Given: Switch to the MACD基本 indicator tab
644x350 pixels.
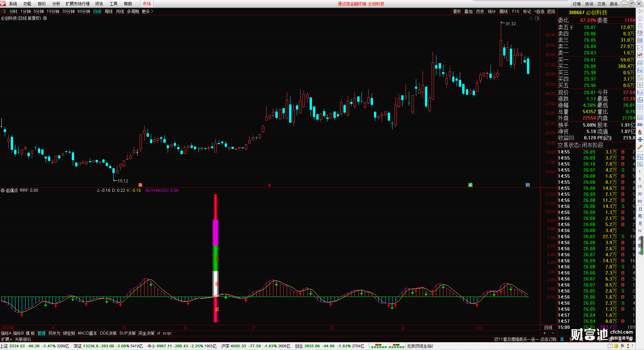Looking at the screenshot, I should pos(87,333).
